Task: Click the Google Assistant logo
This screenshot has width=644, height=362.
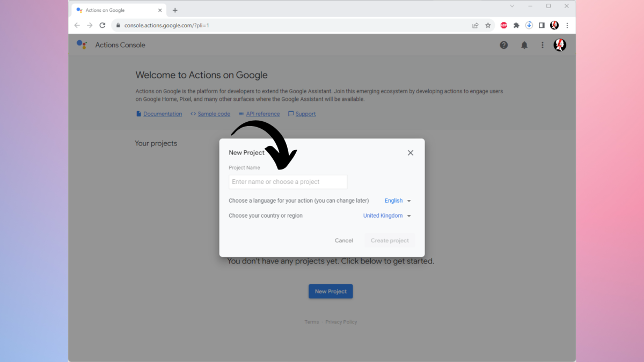Action: tap(82, 45)
